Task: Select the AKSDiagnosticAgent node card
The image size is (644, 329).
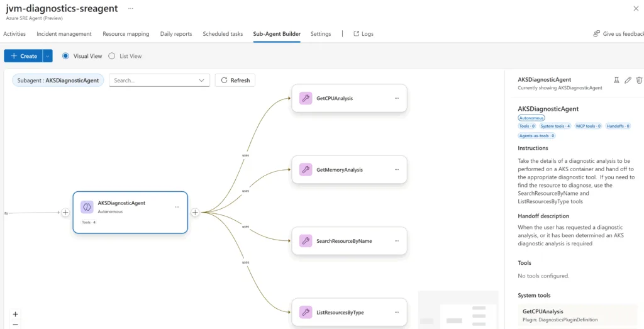Action: (x=130, y=213)
